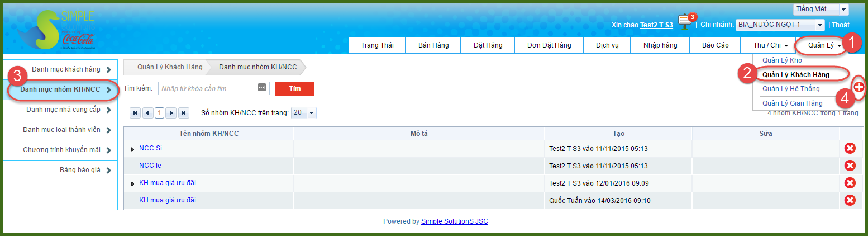Open the Báo Cáo menu tab
The image size is (868, 236).
(715, 45)
